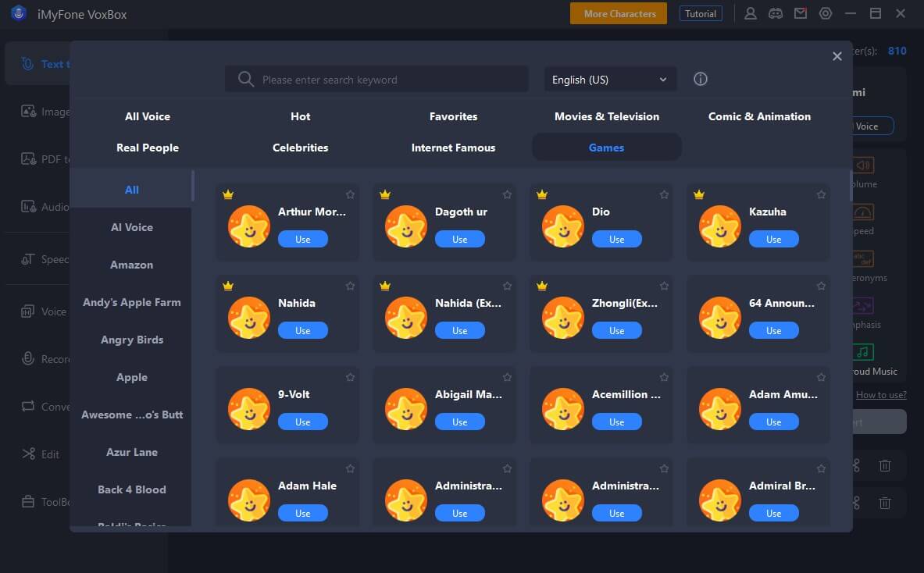
Task: Select the Games tab
Action: (606, 148)
